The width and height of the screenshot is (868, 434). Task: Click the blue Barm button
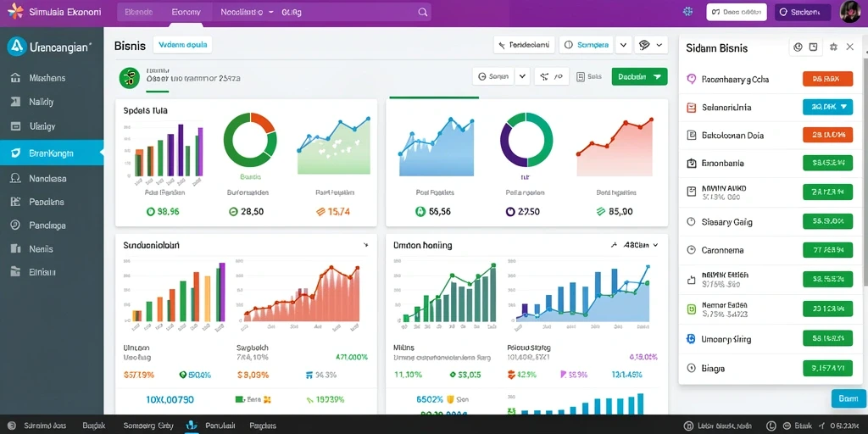point(848,398)
